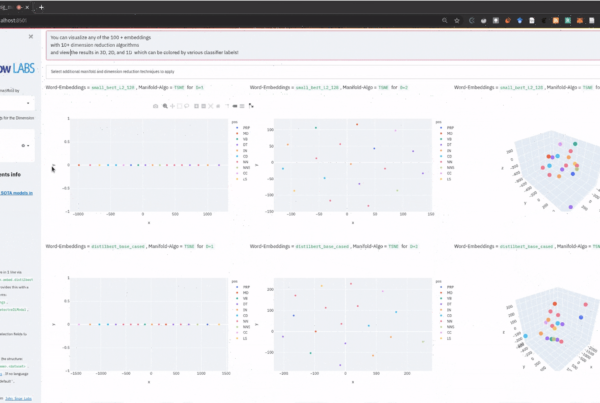
Task: Toggle NN trace in small_bert 1D plot legend
Action: click(x=243, y=162)
